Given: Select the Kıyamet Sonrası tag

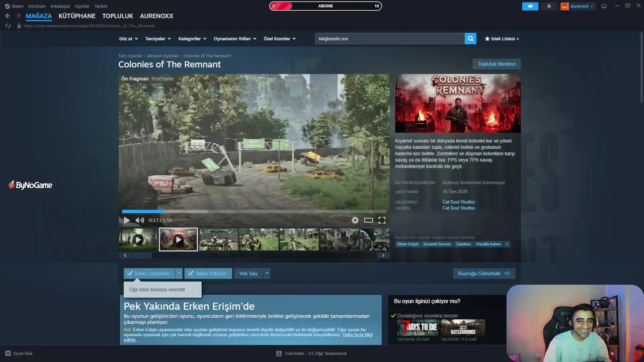Looking at the screenshot, I should tap(437, 244).
